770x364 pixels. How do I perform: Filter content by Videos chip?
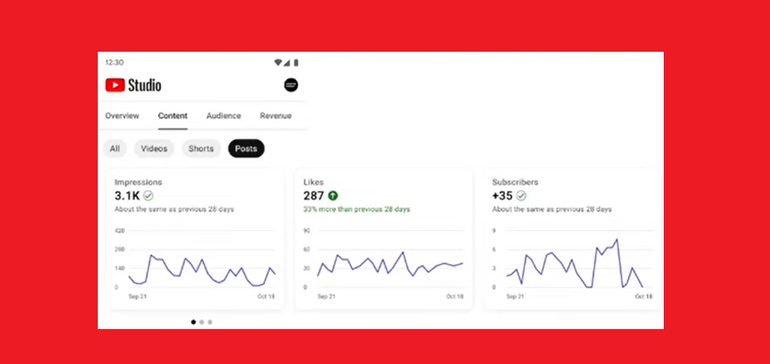pos(154,148)
